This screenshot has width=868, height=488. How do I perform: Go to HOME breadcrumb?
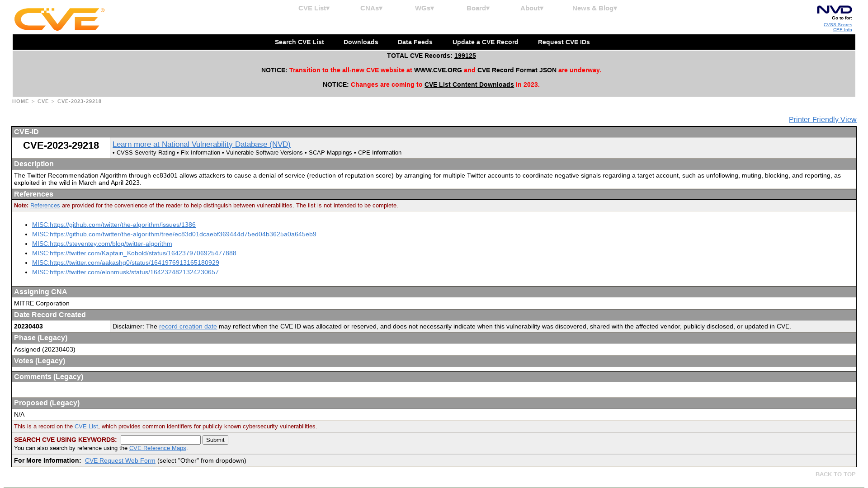pos(20,101)
